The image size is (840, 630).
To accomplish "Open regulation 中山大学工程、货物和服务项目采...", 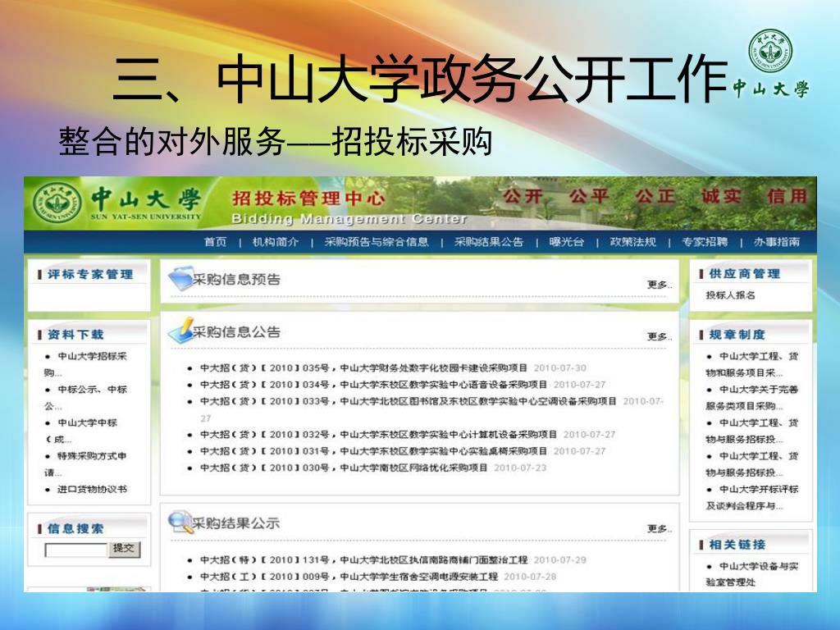I will click(x=752, y=364).
